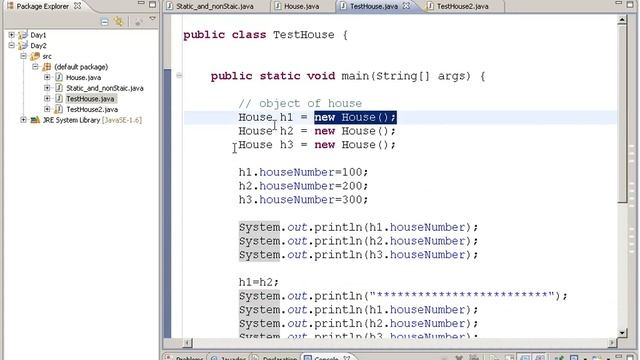Expand the TestHouse2.java tree node
This screenshot has height=360, width=640.
(x=47, y=109)
